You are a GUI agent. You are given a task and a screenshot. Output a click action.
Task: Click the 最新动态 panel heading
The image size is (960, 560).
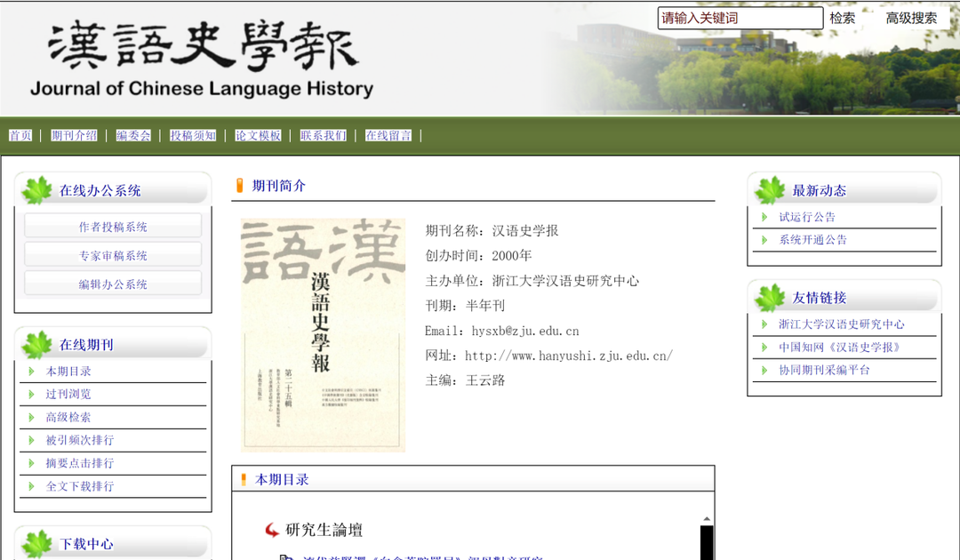coord(820,190)
